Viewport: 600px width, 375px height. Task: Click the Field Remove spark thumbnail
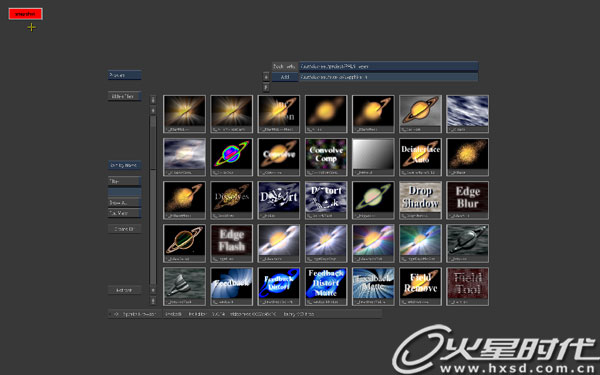[420, 287]
